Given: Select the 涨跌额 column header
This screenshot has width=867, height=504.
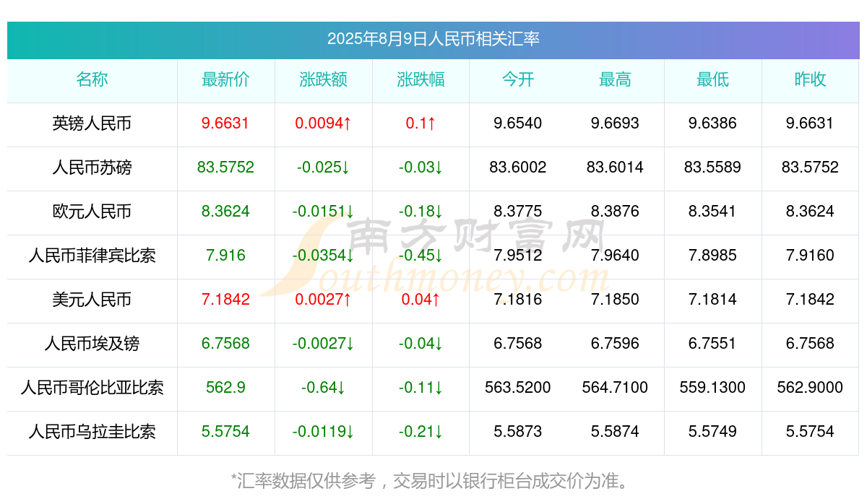Looking at the screenshot, I should [x=323, y=79].
